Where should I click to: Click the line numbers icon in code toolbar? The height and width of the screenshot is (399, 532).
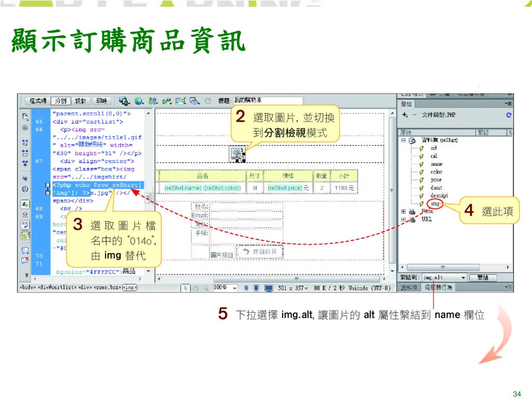click(x=25, y=204)
